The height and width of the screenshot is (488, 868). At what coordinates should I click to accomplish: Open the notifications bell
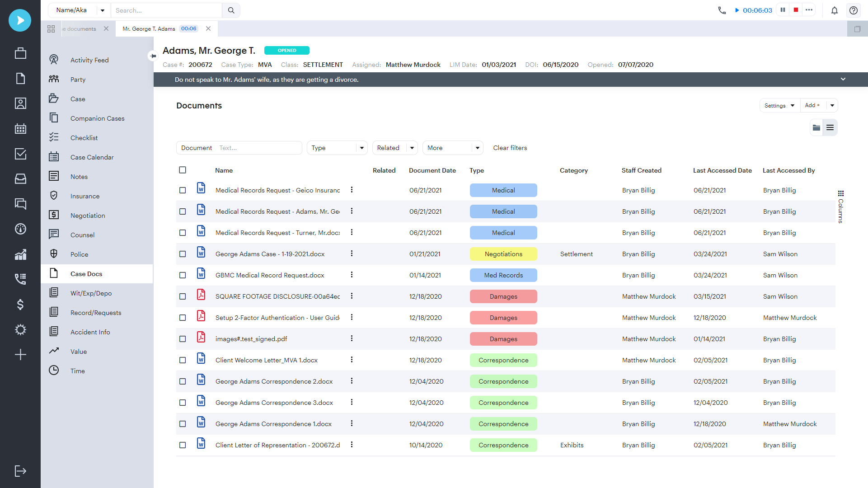click(x=834, y=10)
